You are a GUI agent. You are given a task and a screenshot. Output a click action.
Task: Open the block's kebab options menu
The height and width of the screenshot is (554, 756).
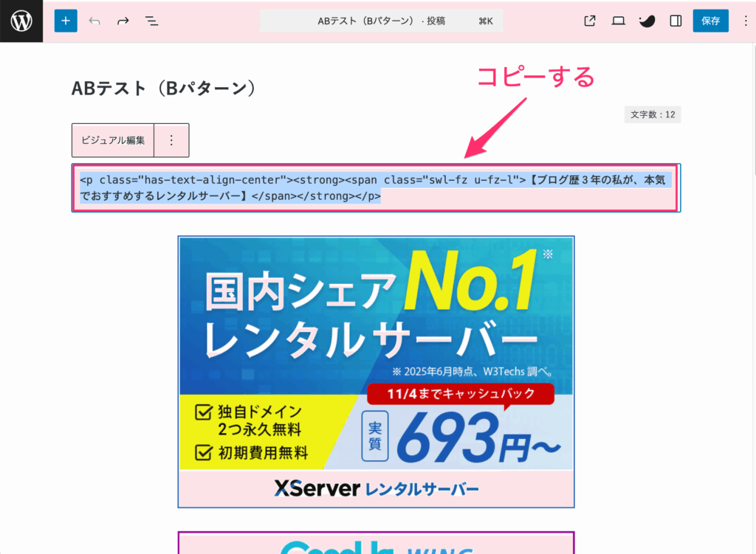pos(171,139)
